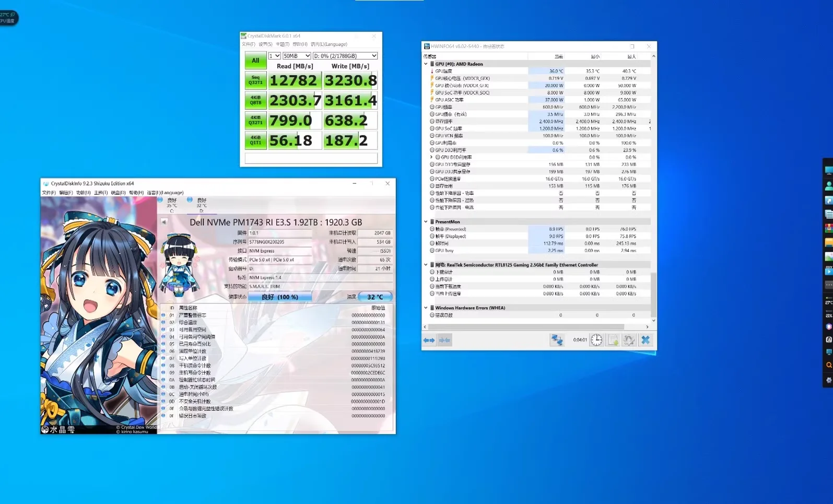Expand the GPU D3D utilization sub-tree
The width and height of the screenshot is (833, 504).
tap(431, 157)
